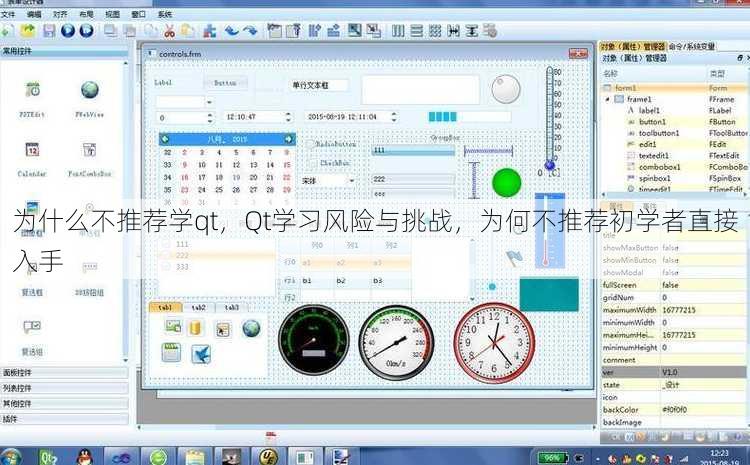Select the RadioButton on the form
The height and width of the screenshot is (465, 750).
coord(331,144)
